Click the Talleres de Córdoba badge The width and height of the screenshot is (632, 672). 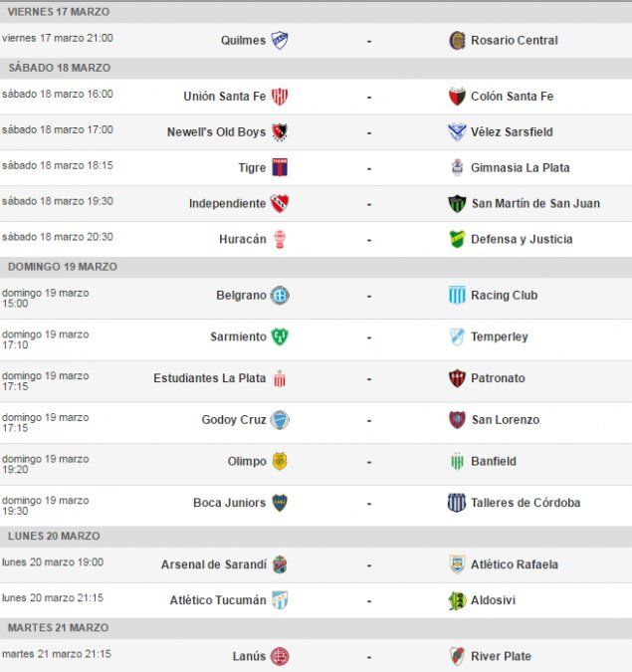click(x=457, y=503)
